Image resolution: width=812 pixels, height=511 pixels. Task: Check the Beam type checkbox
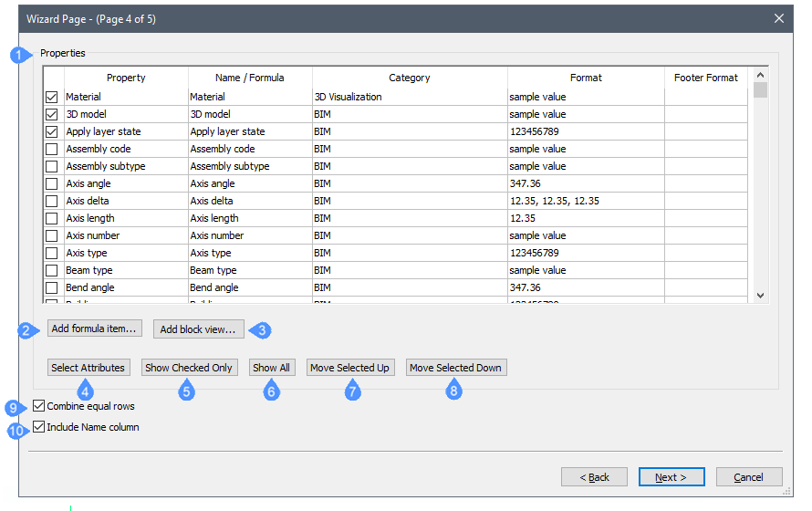[x=51, y=270]
